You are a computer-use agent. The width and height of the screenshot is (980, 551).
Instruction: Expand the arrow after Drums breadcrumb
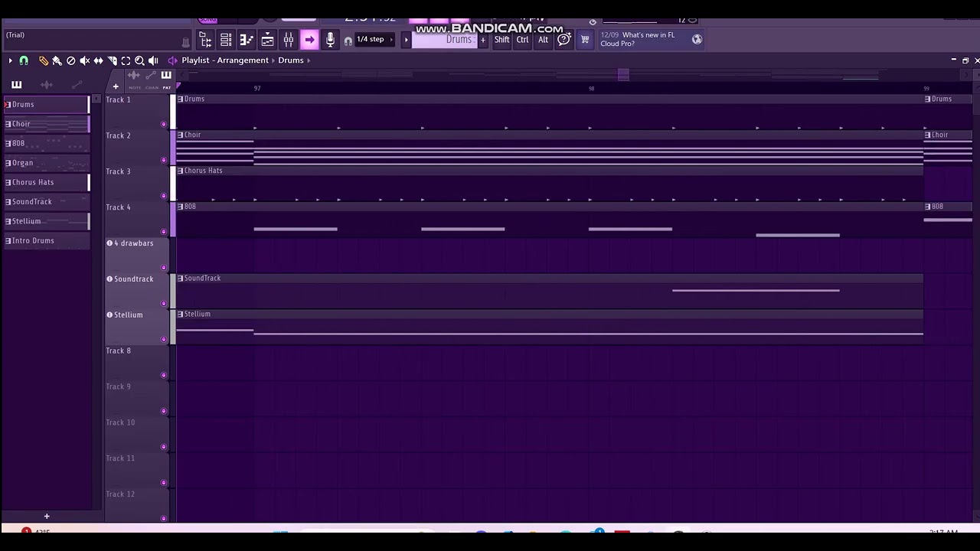tap(309, 60)
